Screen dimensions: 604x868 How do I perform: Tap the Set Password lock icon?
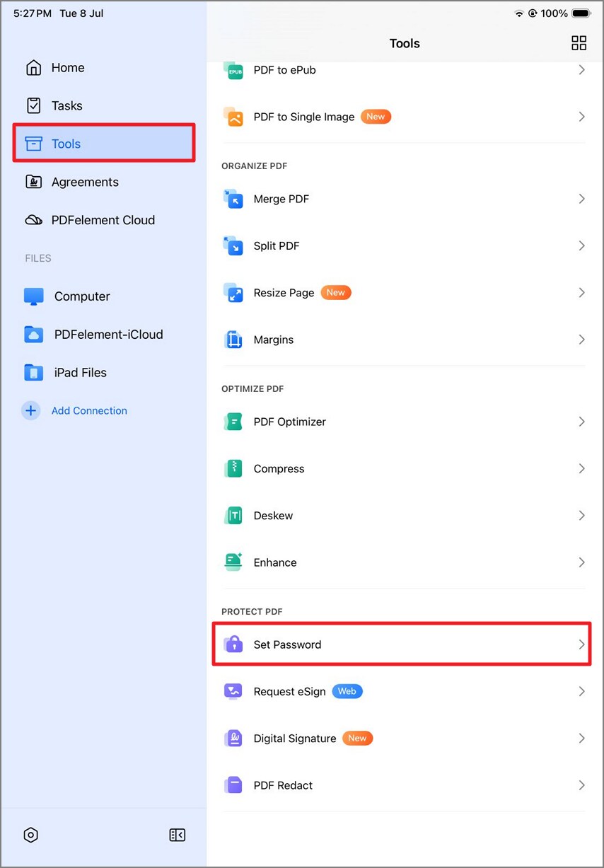233,644
